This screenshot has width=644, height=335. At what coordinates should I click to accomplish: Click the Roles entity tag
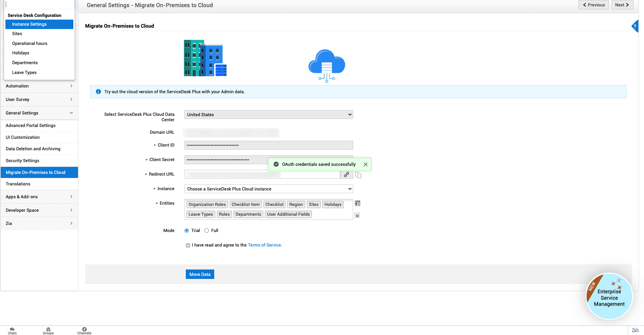224,214
